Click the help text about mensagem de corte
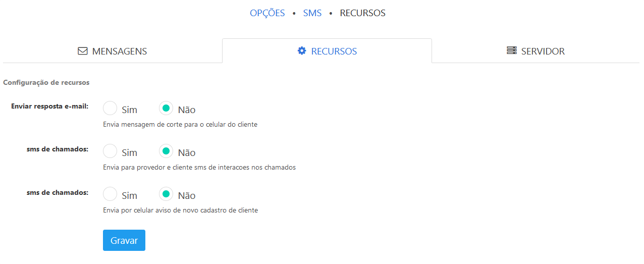 click(x=180, y=124)
